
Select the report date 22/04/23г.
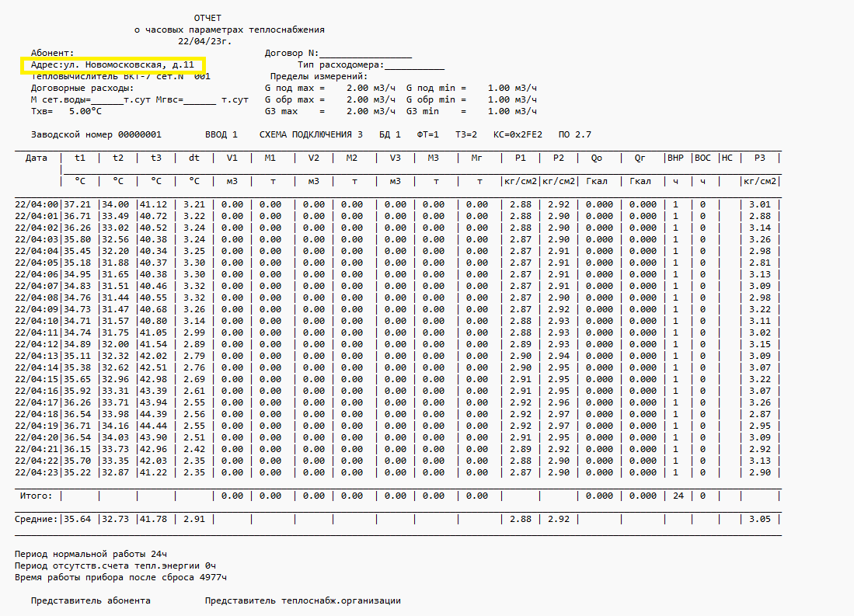[x=205, y=41]
